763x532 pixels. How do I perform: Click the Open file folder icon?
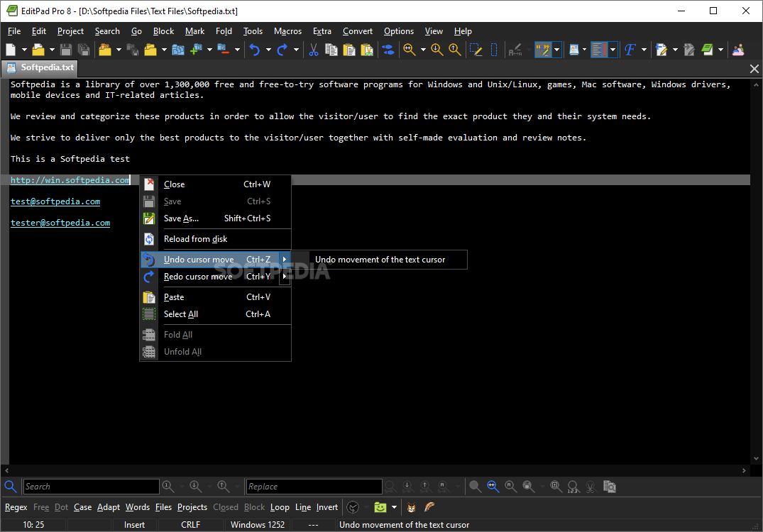click(38, 50)
